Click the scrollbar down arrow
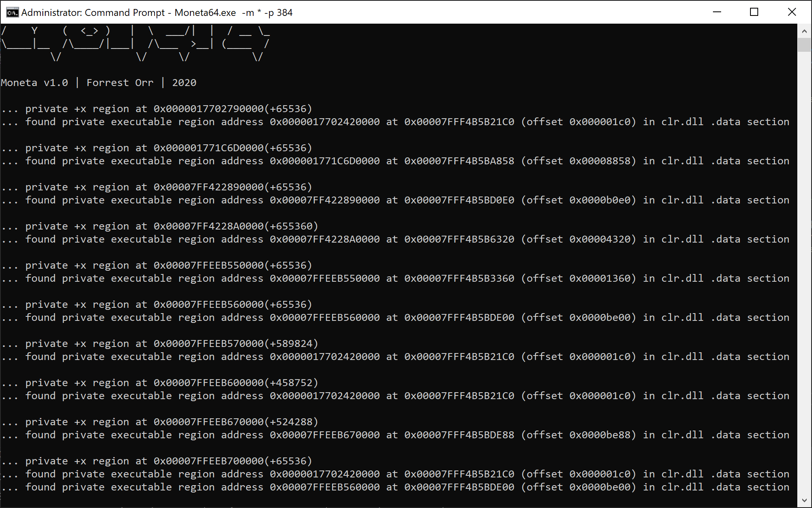This screenshot has height=508, width=812. pyautogui.click(x=804, y=500)
